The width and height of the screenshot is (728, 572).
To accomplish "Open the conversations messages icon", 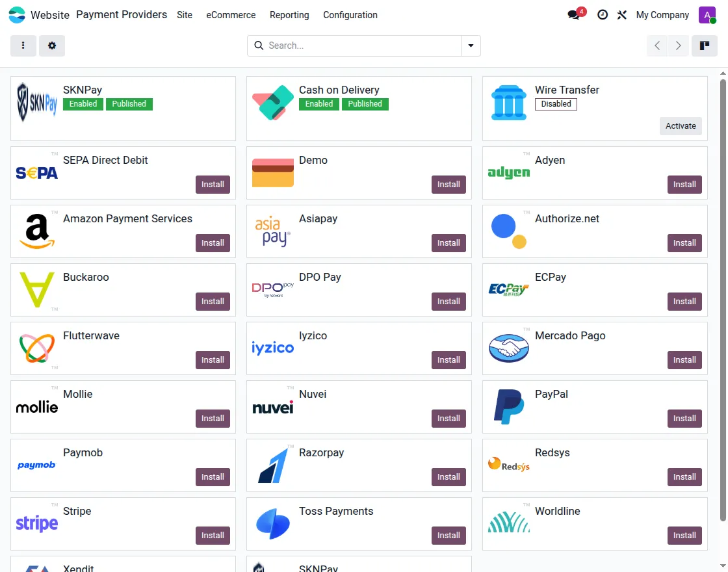I will (574, 15).
